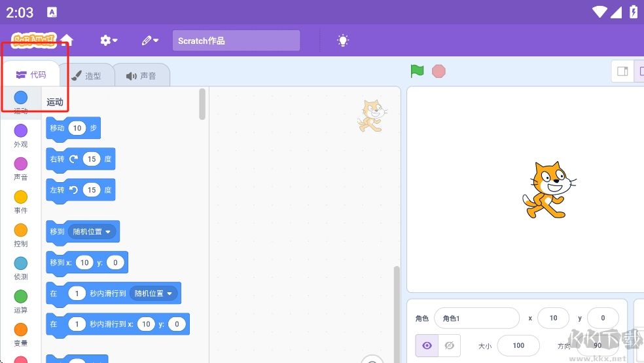This screenshot has height=363, width=644.
Task: Click the x value in the 移到 x: block
Action: 84,262
